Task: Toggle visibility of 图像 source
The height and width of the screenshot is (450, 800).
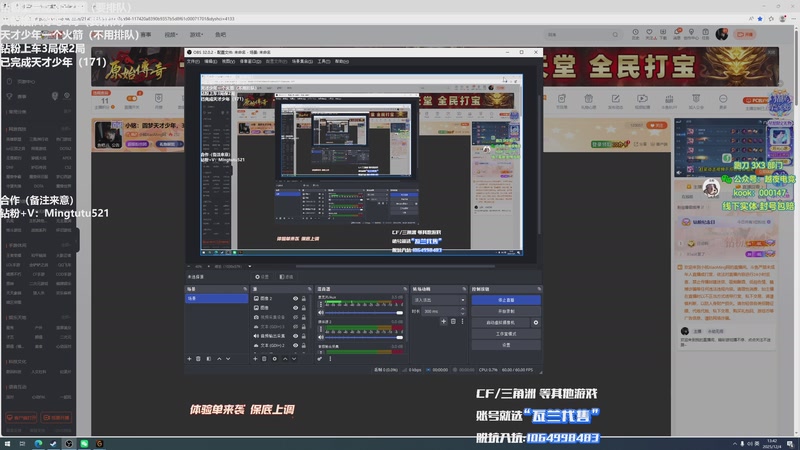Action: pos(295,308)
